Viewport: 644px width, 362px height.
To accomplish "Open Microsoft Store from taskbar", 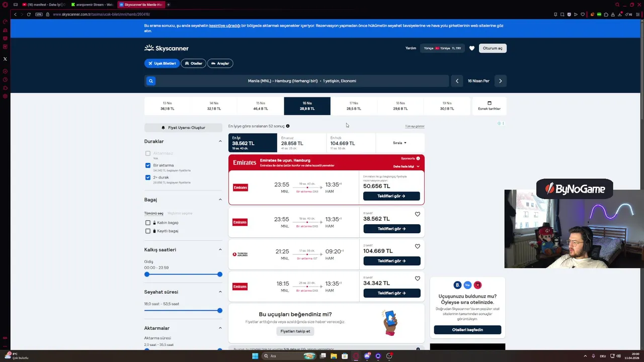I will click(345, 356).
